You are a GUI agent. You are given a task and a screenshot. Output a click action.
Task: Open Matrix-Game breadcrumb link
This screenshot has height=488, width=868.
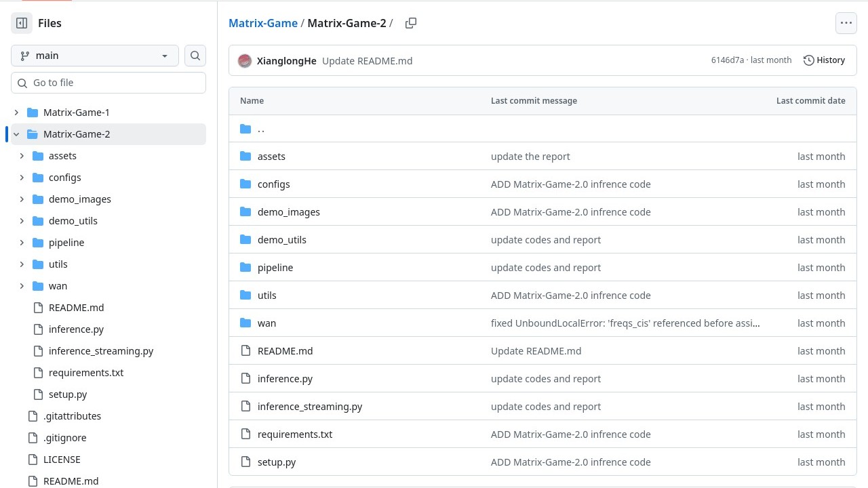(x=263, y=23)
